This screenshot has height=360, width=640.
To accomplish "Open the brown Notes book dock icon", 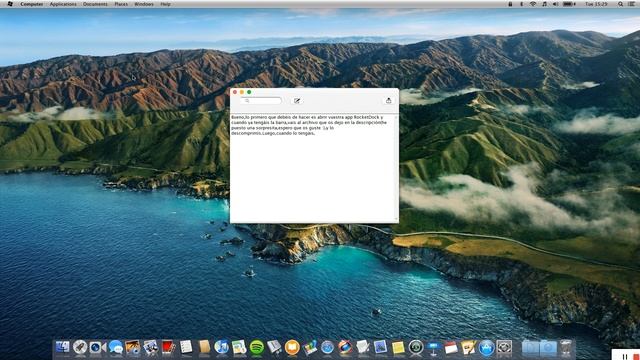I will (204, 347).
